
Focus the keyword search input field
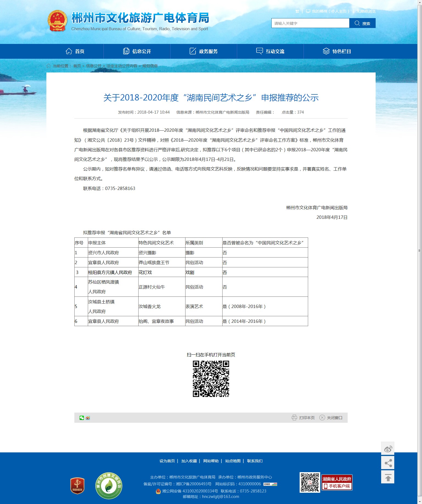[x=310, y=23]
